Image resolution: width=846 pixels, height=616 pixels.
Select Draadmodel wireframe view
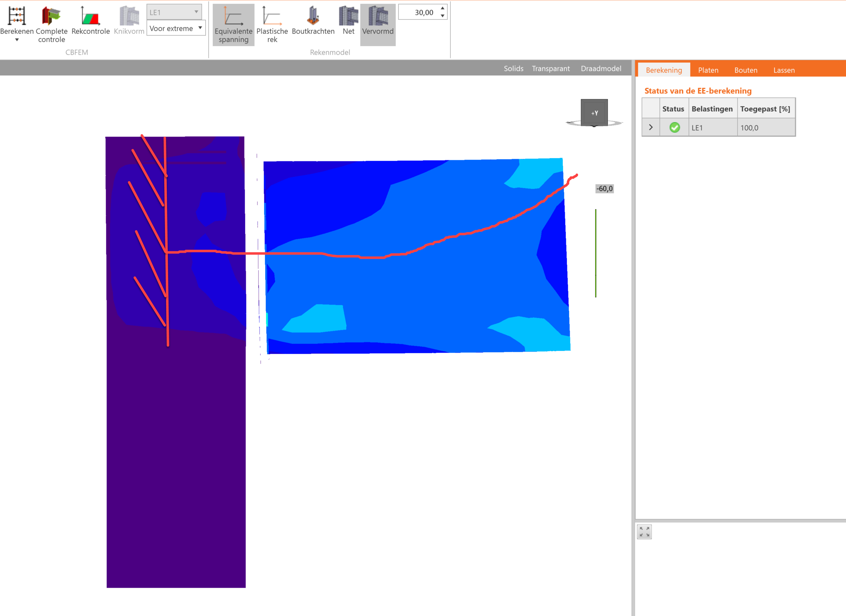[601, 68]
